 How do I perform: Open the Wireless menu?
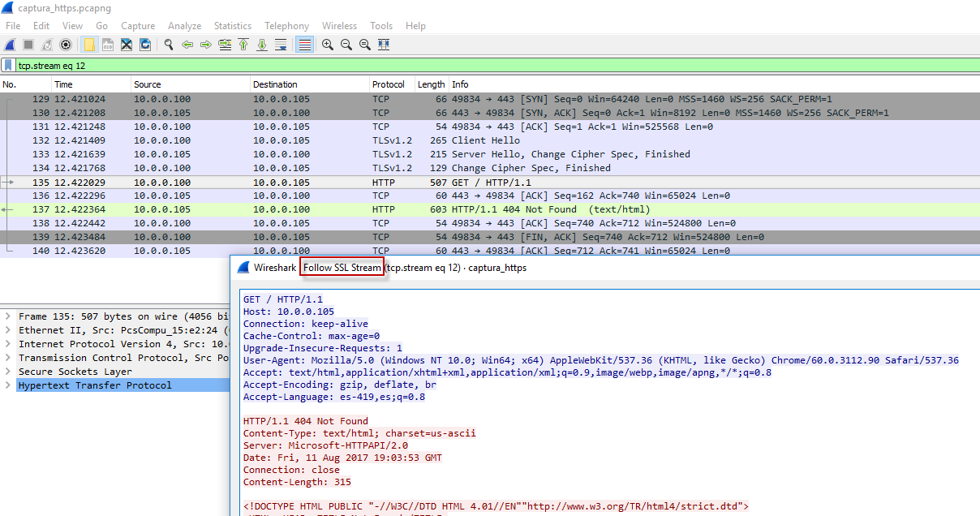[339, 26]
